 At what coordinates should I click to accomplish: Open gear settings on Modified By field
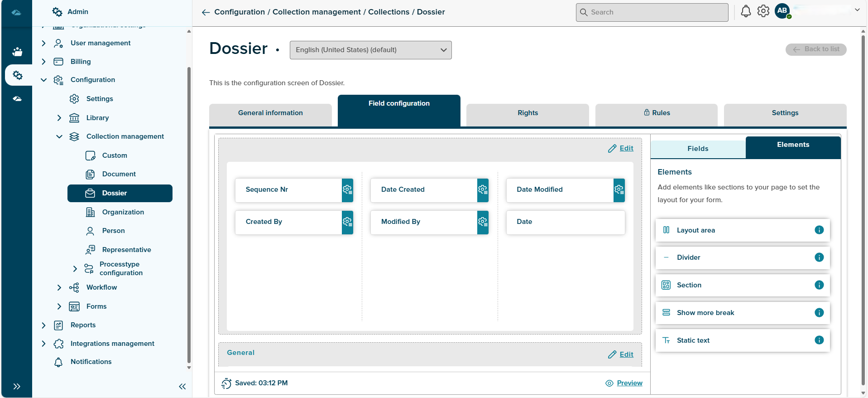pos(483,222)
